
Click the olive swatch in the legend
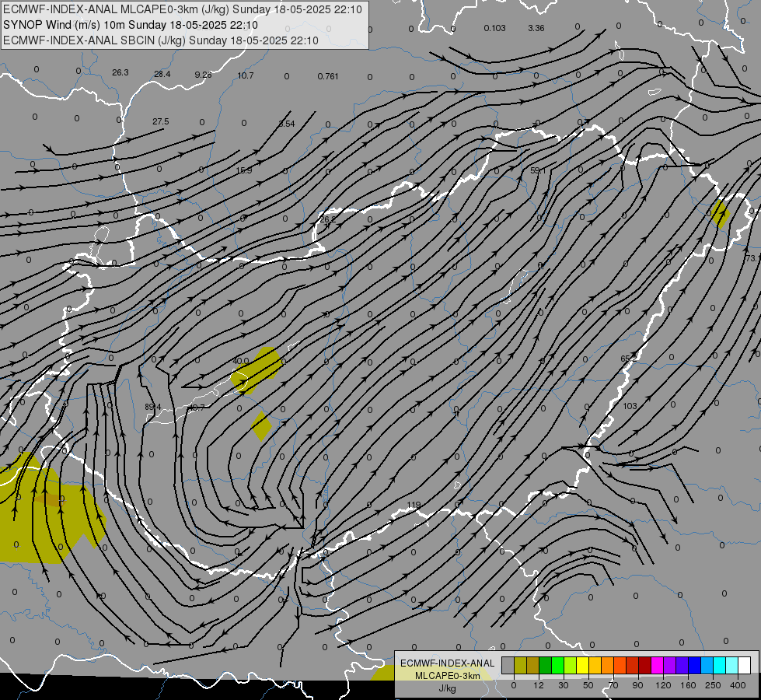(x=520, y=666)
